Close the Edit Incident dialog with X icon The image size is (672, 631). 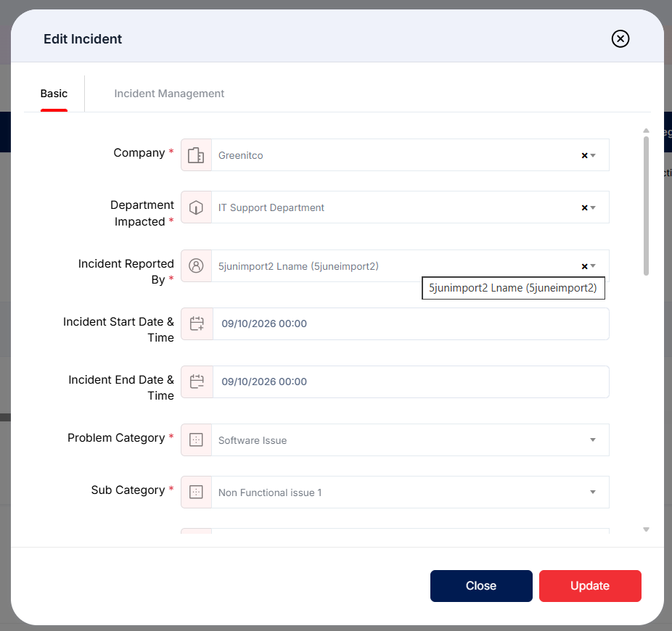620,38
